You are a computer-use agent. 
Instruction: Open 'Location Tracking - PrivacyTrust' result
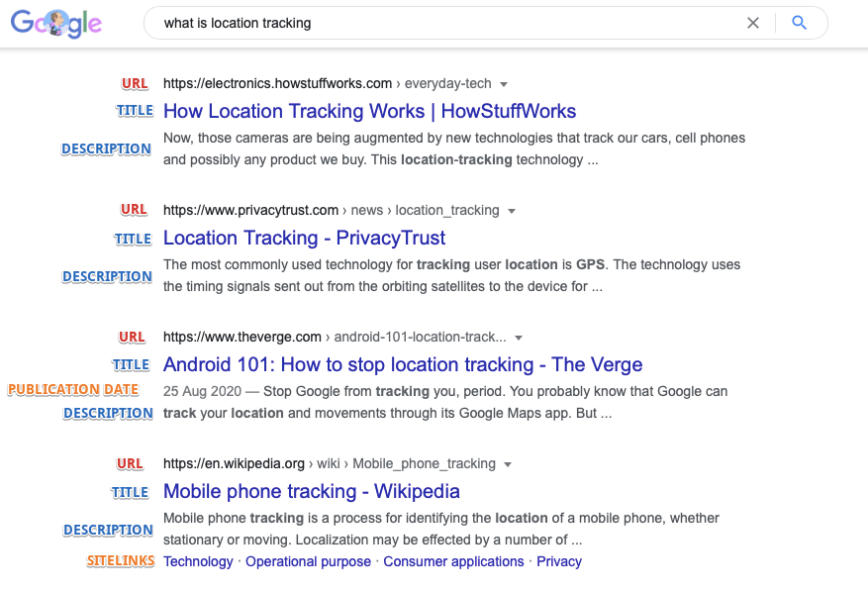pyautogui.click(x=304, y=239)
